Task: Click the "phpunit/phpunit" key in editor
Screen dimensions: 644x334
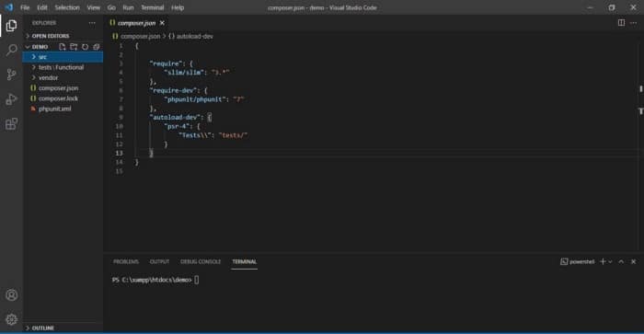Action: 195,99
